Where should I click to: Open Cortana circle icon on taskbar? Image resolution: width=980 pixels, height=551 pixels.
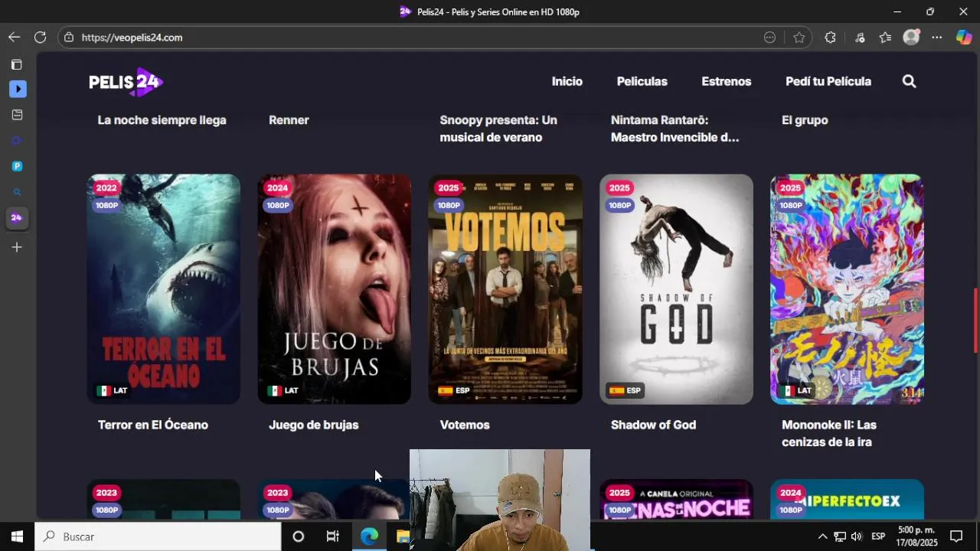pyautogui.click(x=298, y=536)
